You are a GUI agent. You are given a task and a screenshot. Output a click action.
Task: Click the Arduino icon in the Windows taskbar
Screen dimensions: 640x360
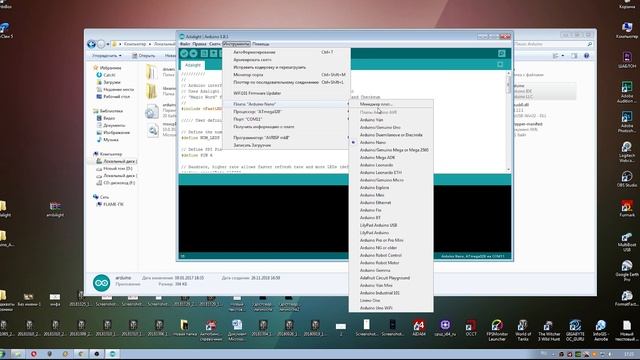[x=113, y=353]
